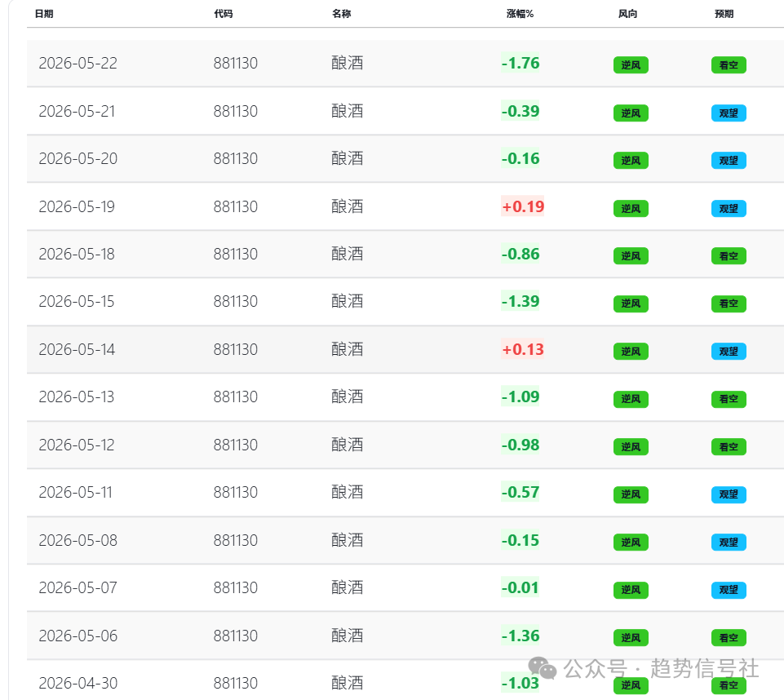Click 看空 badge in 2026-05-12 row
784x700 pixels.
(x=729, y=447)
